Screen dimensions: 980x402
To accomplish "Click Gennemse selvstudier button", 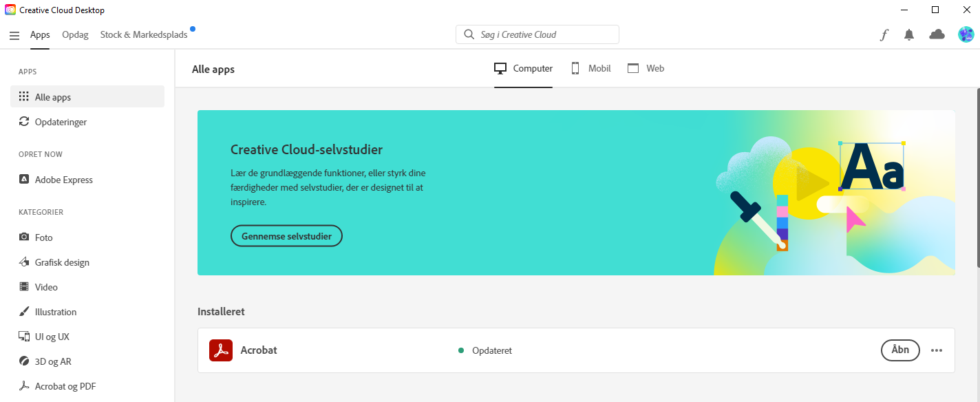I will (x=286, y=236).
